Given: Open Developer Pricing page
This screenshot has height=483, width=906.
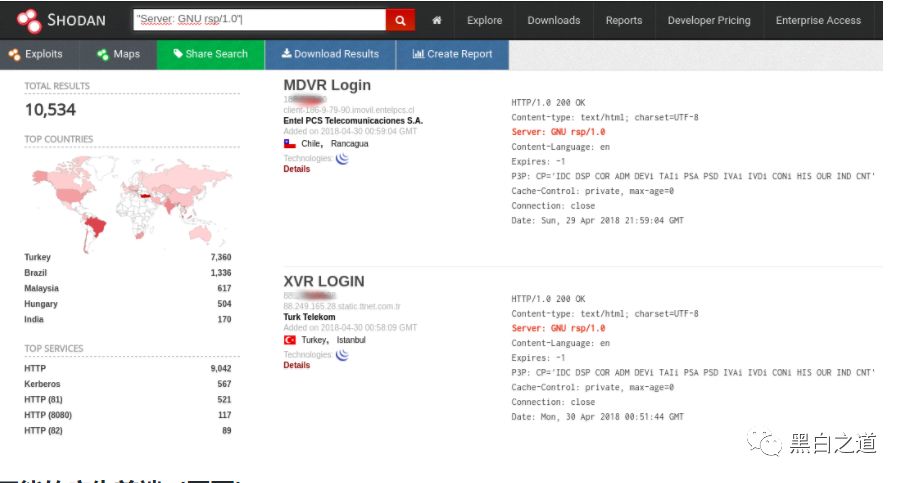Looking at the screenshot, I should coord(709,20).
